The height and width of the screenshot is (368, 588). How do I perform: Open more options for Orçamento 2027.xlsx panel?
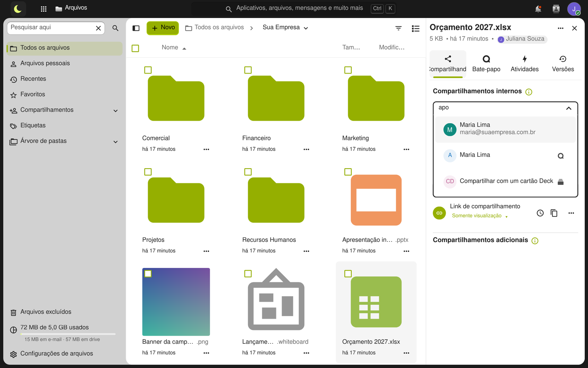tap(560, 28)
